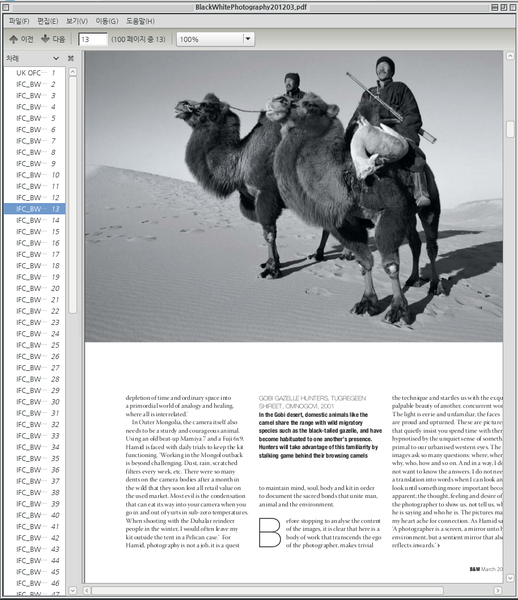
Task: Select IFC_BW page 36 entry
Action: click(x=35, y=470)
